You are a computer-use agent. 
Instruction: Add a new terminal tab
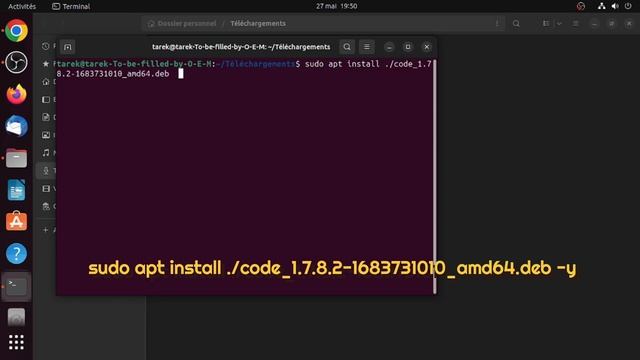(68, 47)
